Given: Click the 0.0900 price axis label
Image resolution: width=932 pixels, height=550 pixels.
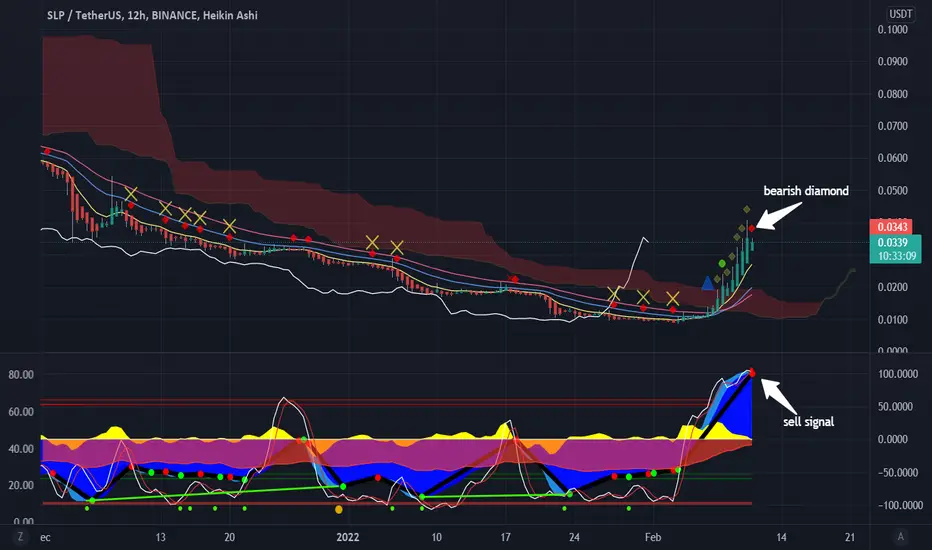Looking at the screenshot, I should [892, 62].
